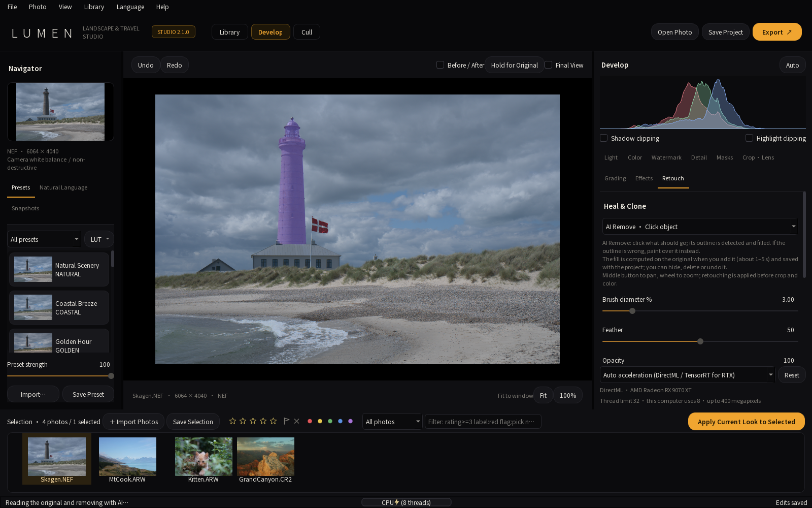Flag the photo as pick
This screenshot has width=812, height=508.
point(286,421)
